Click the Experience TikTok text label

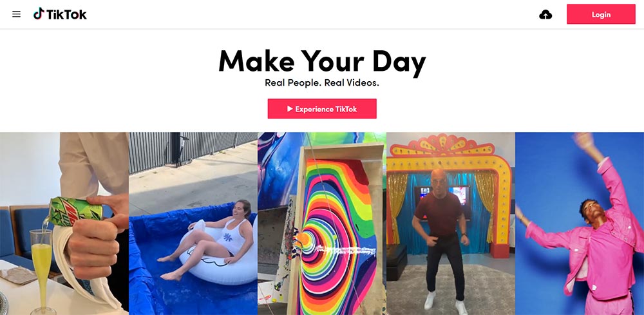click(326, 110)
